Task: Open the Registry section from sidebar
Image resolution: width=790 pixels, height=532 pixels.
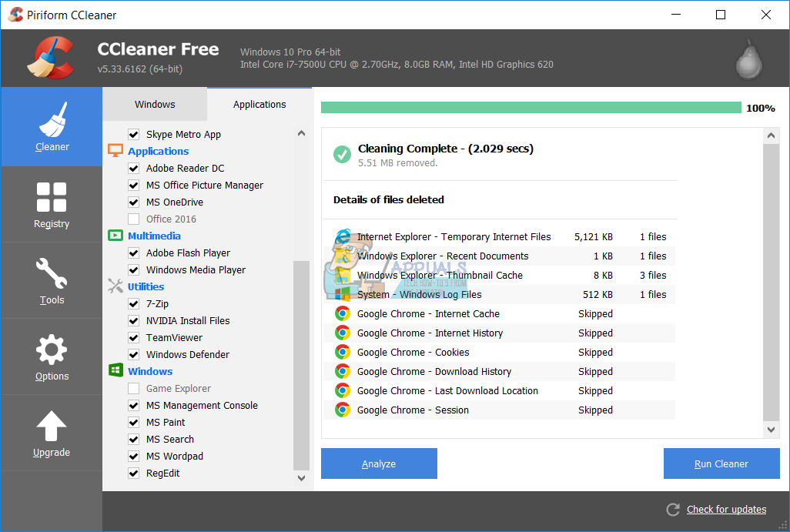Action: click(x=51, y=199)
